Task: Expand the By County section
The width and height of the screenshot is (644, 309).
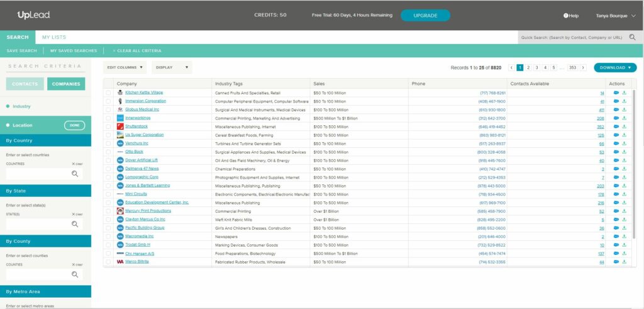Action: coord(45,241)
